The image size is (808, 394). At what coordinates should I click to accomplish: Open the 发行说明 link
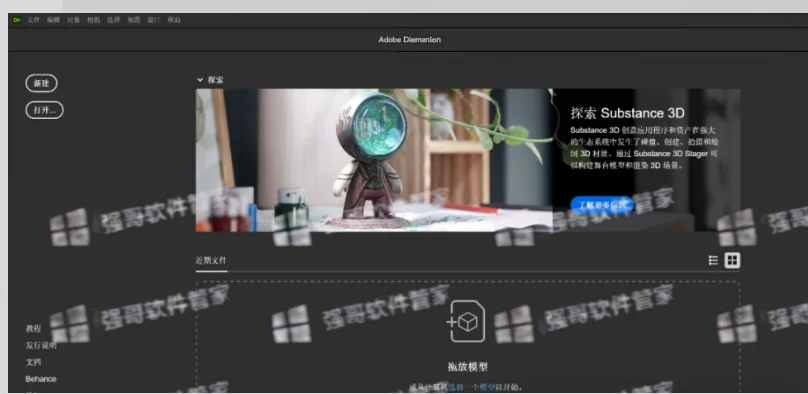[x=41, y=345]
